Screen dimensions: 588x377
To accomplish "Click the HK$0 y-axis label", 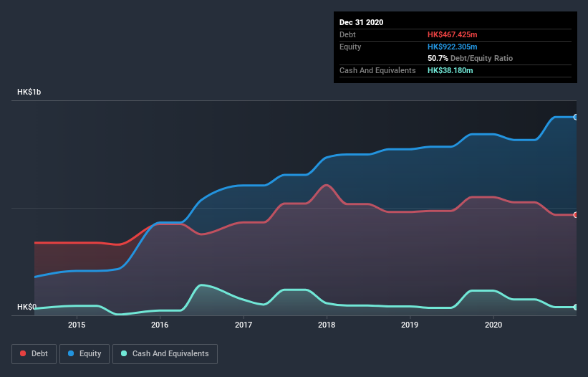I will (26, 307).
